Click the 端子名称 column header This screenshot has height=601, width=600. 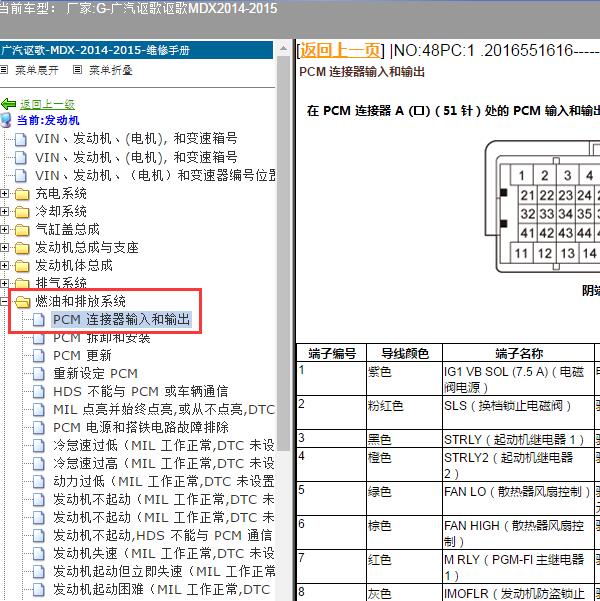(519, 353)
